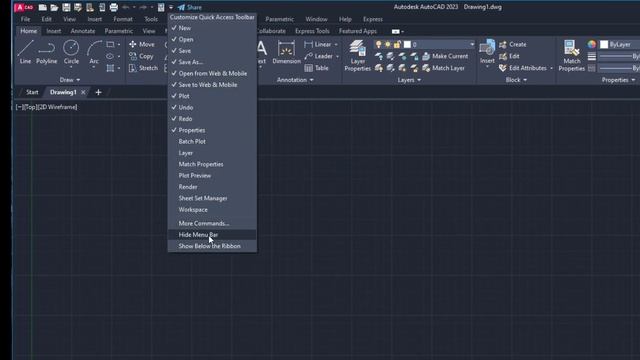
Task: Click the AutoCAD application logo button
Action: (24, 7)
